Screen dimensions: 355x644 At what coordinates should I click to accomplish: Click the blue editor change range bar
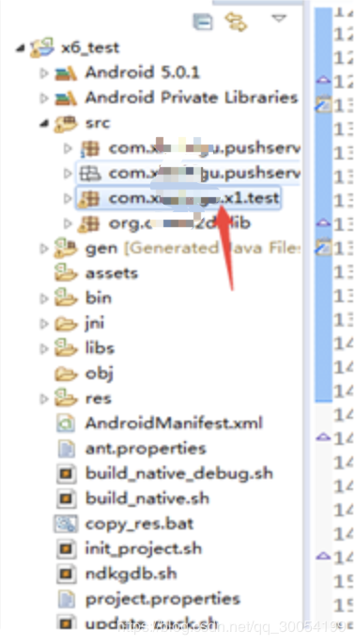(x=323, y=204)
